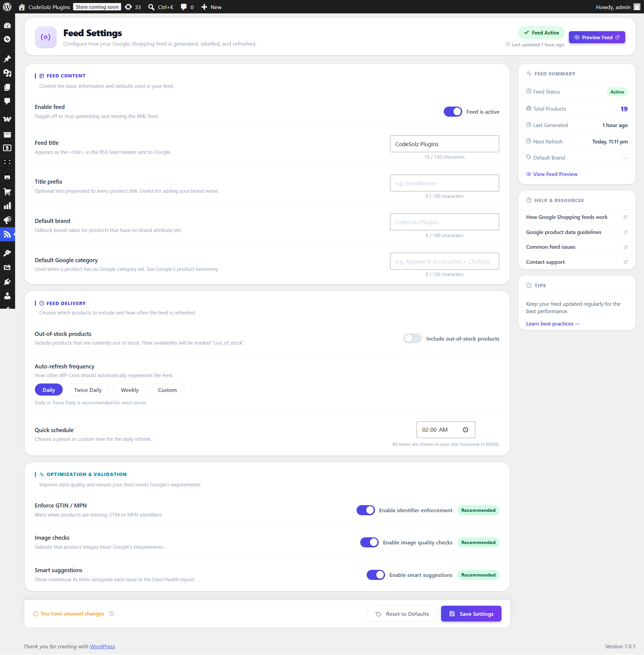Open the Dashboard sidebar icon
Screen dimensions: 644x655
click(7, 26)
